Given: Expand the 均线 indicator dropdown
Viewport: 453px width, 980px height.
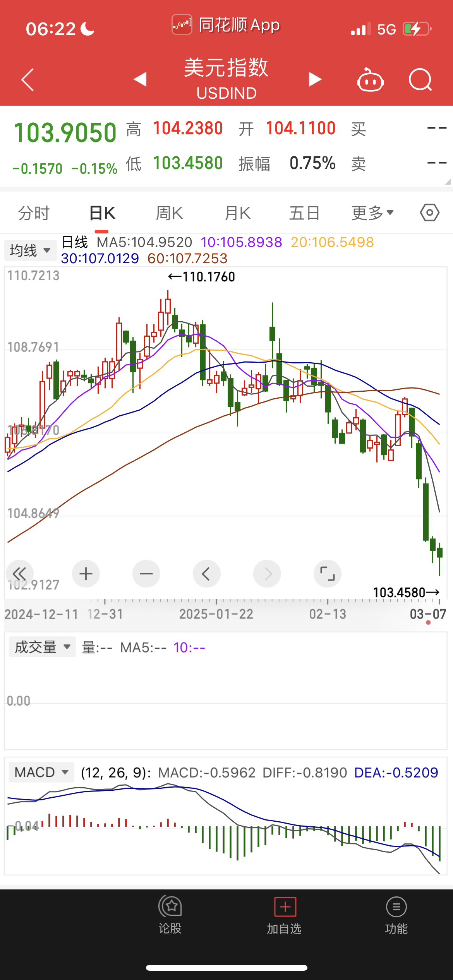Looking at the screenshot, I should pyautogui.click(x=30, y=250).
